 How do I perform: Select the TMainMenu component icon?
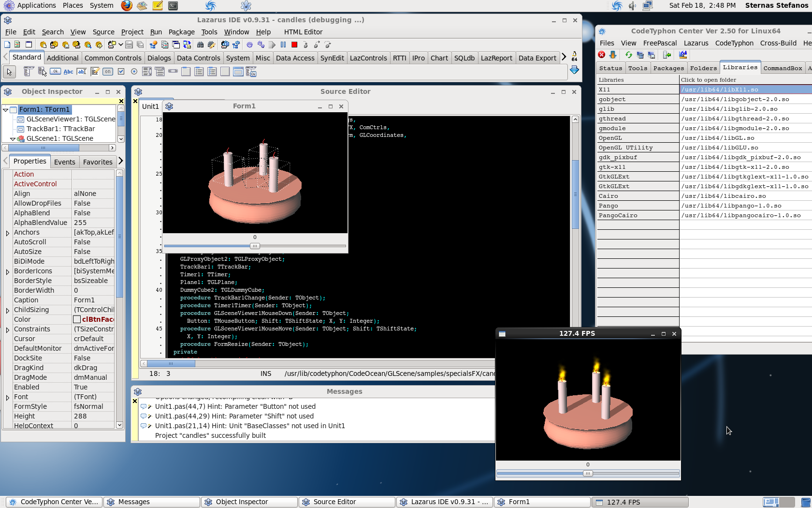click(29, 72)
